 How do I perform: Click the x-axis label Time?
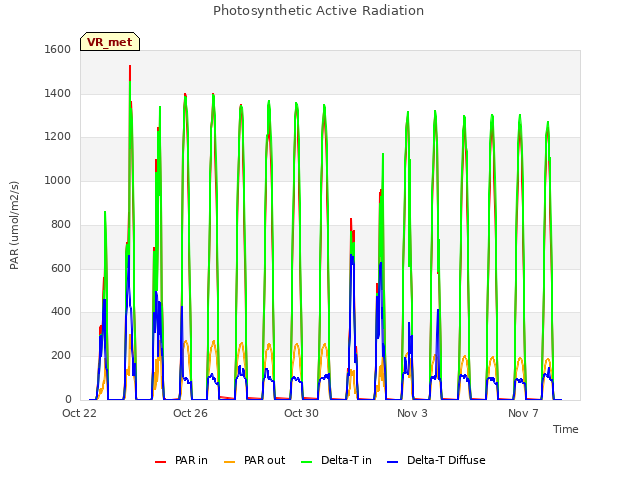565,429
